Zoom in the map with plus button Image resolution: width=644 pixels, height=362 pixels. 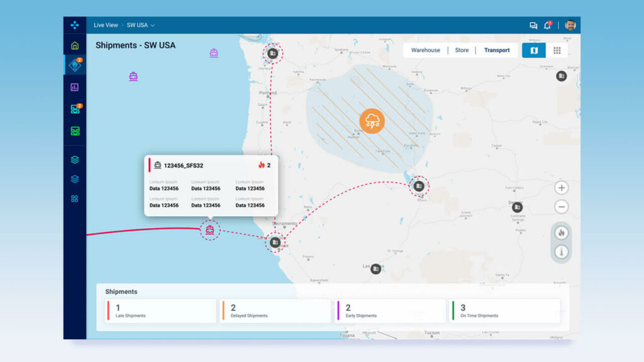click(x=562, y=188)
